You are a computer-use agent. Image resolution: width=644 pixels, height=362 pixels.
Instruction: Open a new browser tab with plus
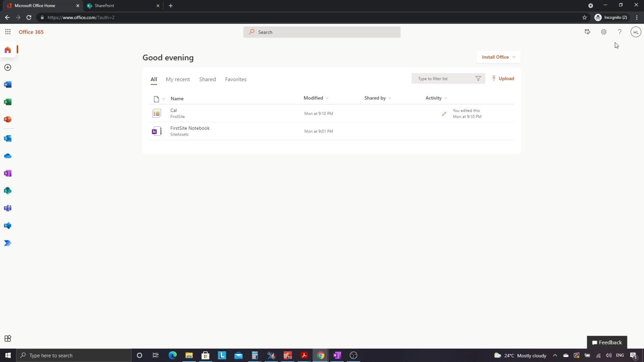pos(171,6)
